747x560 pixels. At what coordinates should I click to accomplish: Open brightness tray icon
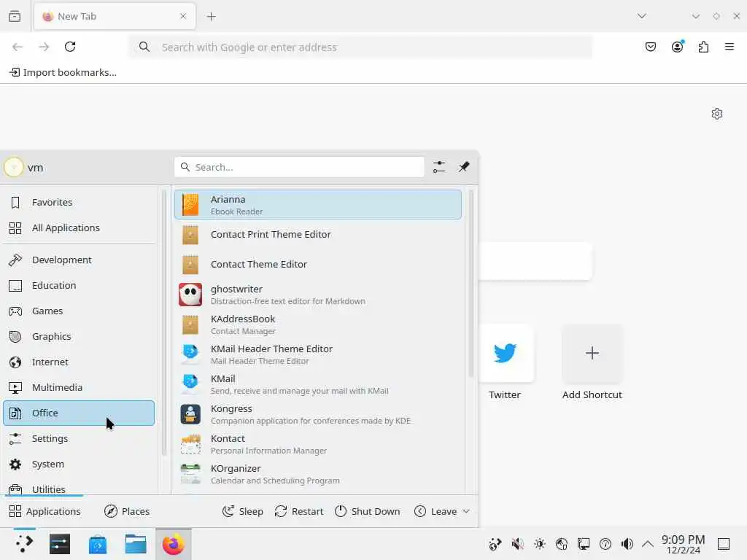pyautogui.click(x=539, y=544)
